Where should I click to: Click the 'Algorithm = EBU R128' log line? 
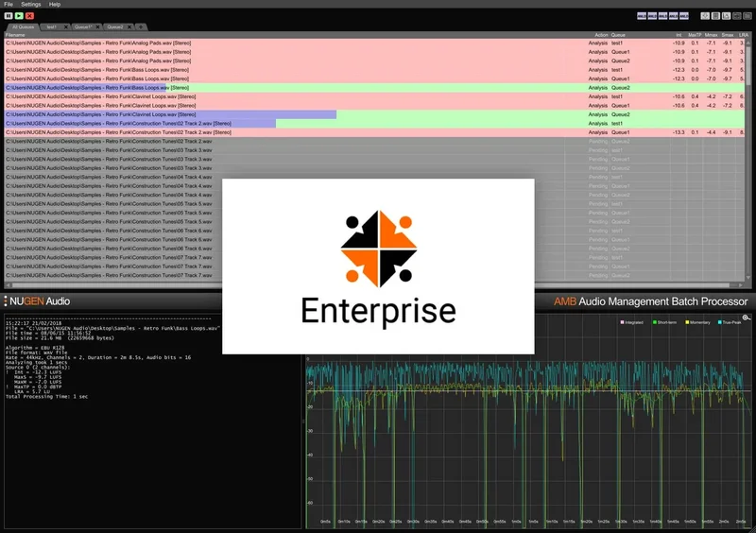coord(35,348)
